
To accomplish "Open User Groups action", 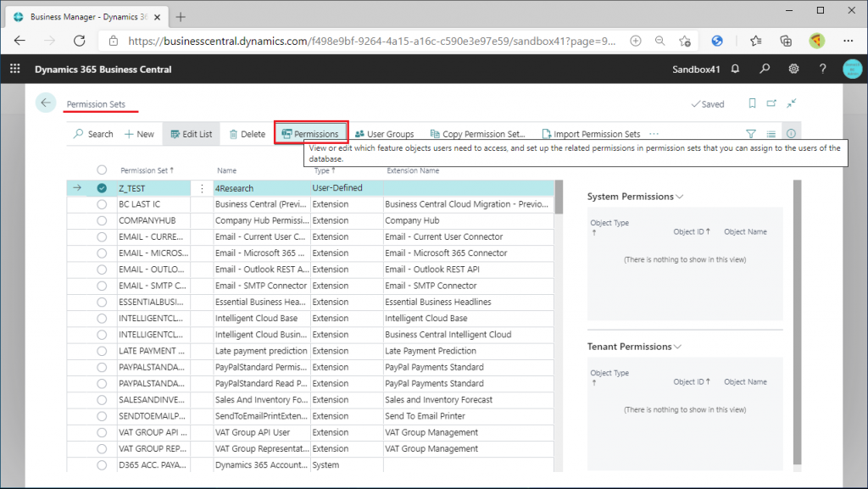I will coord(384,134).
